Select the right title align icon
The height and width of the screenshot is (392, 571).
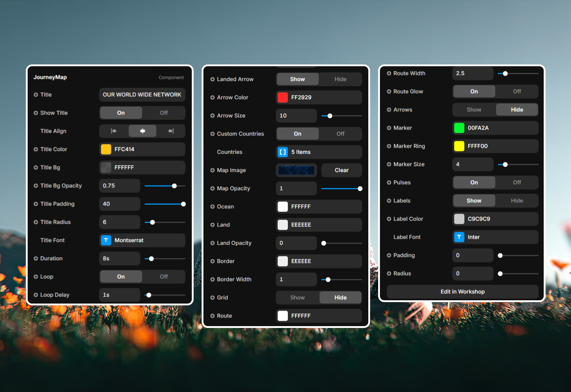[x=171, y=131]
